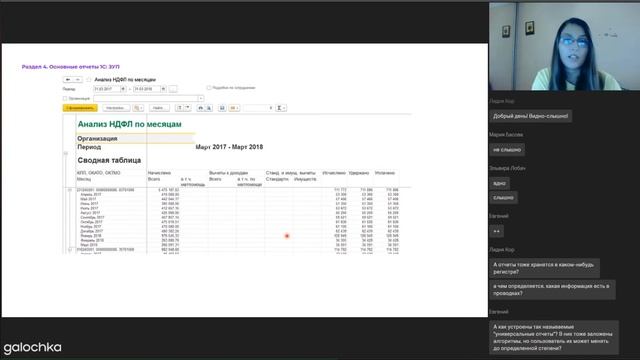Viewport: 640px width, 360px height.
Task: Enable the Подробно по сотрудникам checkbox
Action: click(209, 88)
